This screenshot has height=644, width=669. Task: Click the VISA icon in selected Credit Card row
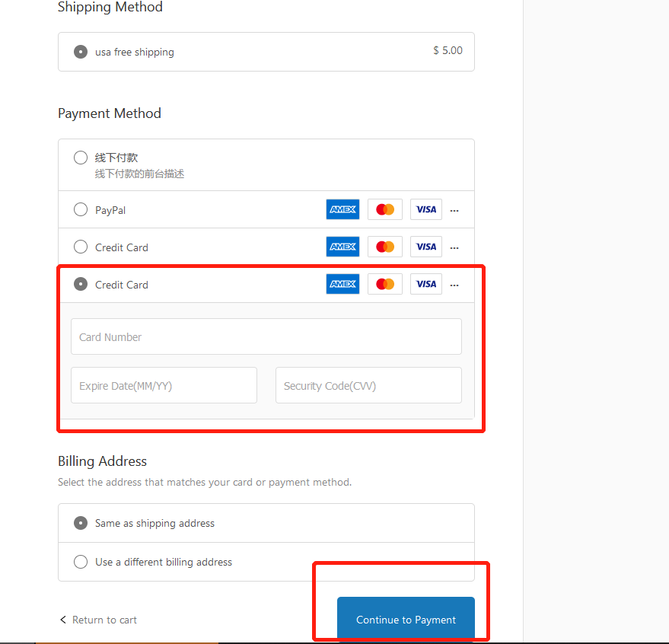[425, 284]
